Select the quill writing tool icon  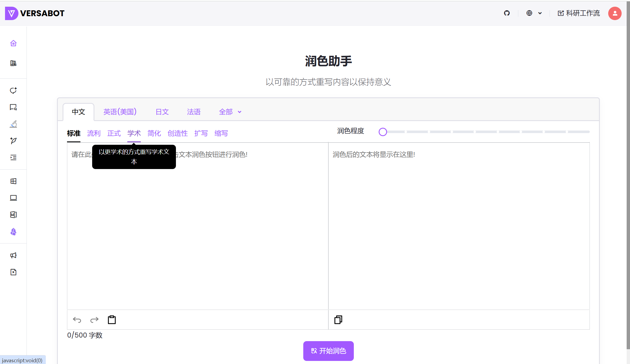[x=13, y=141]
